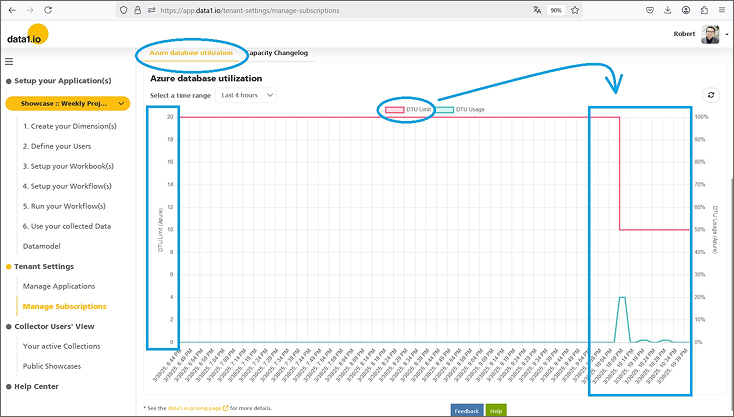Viewport: 734px width, 417px height.
Task: Open the browser account icon
Action: point(686,10)
